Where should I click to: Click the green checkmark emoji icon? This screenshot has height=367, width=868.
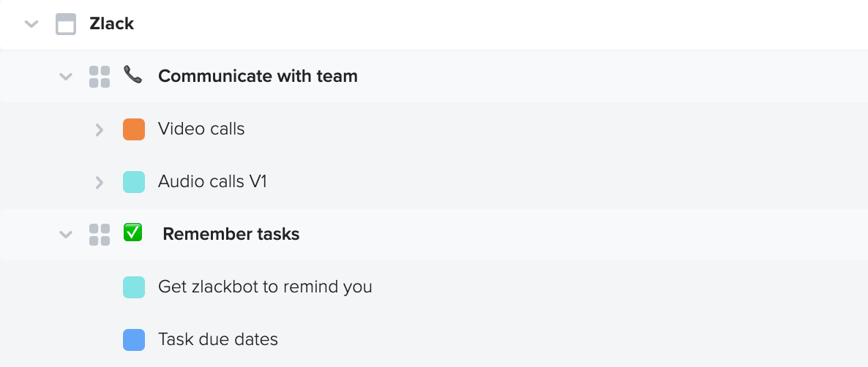pyautogui.click(x=133, y=232)
